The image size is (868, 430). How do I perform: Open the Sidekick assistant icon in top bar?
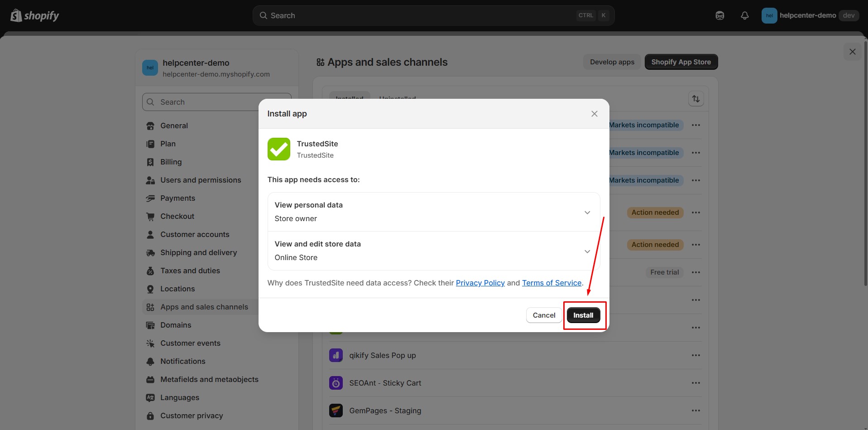click(x=719, y=16)
